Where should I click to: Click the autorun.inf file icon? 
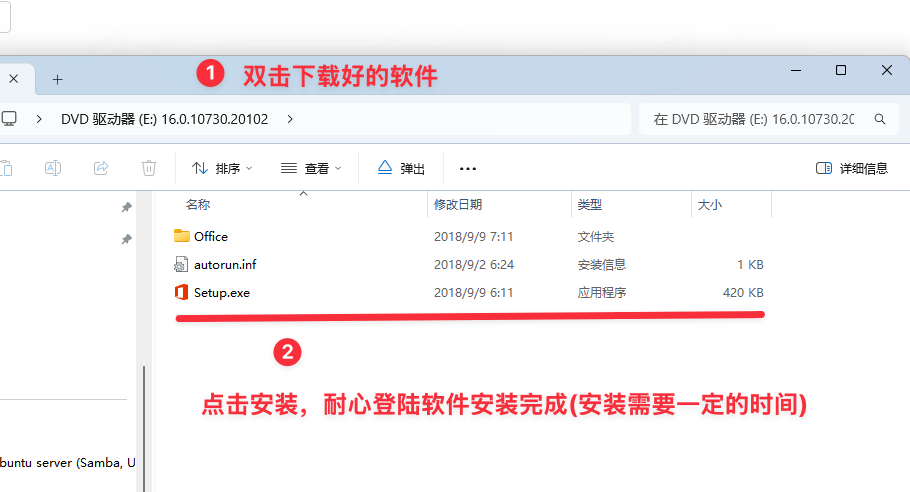(x=181, y=265)
